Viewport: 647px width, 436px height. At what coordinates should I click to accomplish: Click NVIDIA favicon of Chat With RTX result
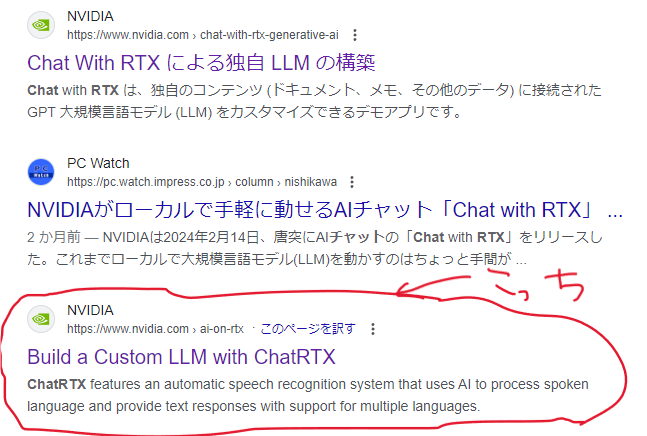41,25
